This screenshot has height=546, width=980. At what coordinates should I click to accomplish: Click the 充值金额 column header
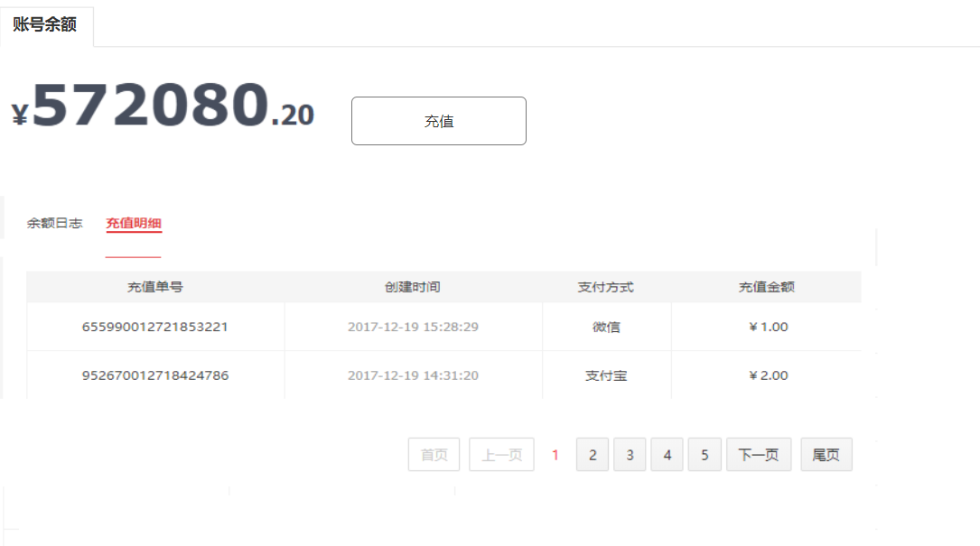(x=767, y=287)
